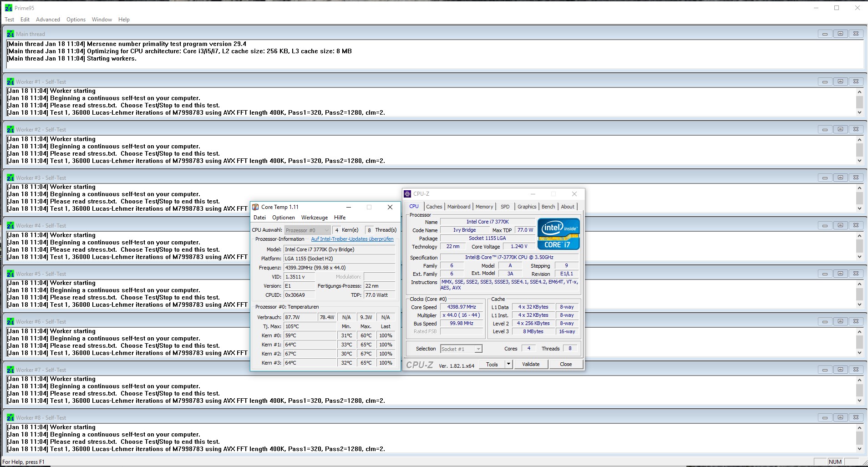Open the Options menu in Prime95

click(x=76, y=20)
